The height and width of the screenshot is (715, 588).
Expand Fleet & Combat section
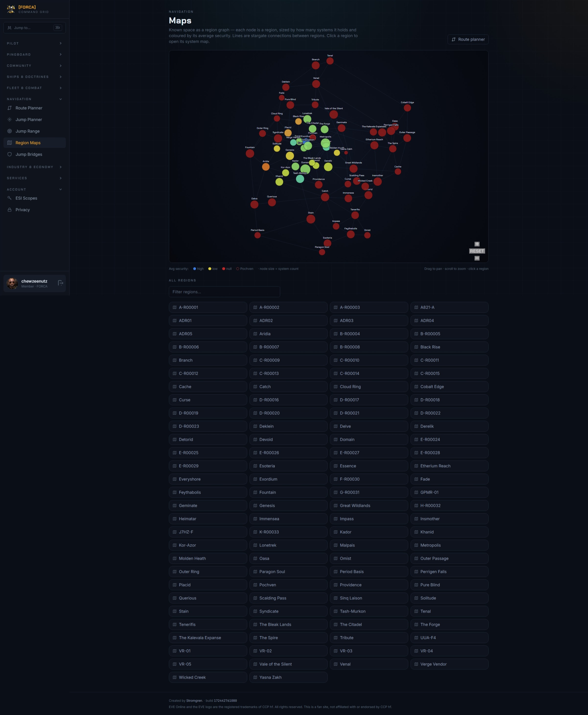(35, 88)
